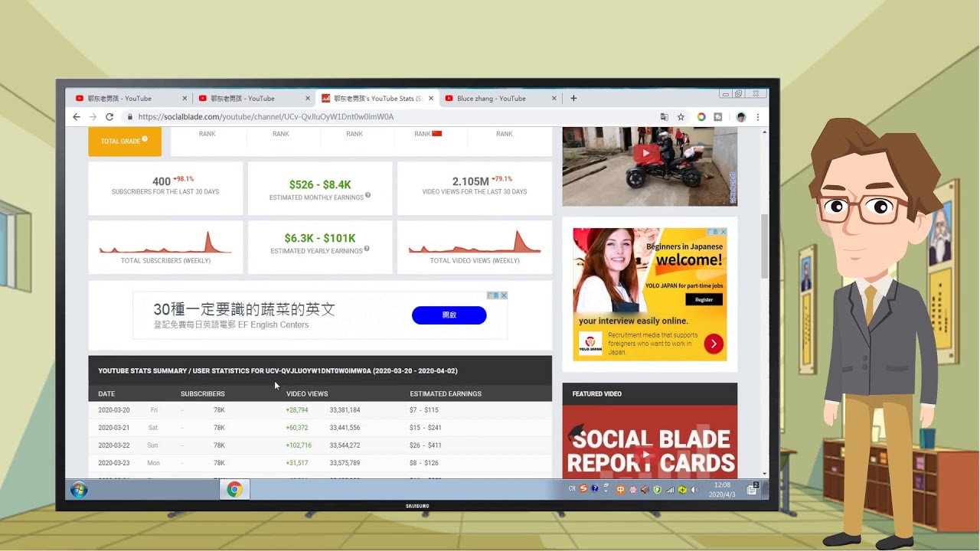Open the Windows Start menu orb
Image resolution: width=980 pixels, height=551 pixels.
point(79,490)
